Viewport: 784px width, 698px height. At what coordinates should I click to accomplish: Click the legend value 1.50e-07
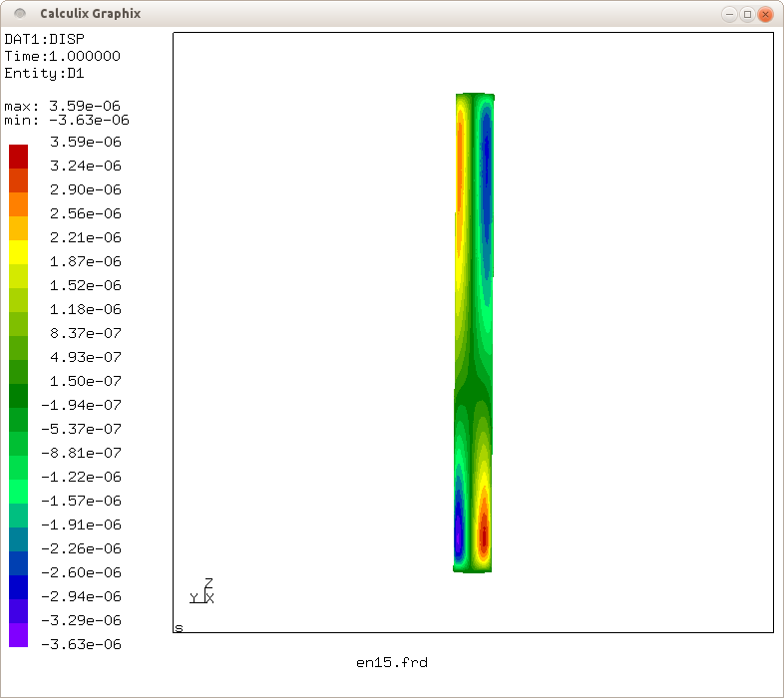(86, 382)
